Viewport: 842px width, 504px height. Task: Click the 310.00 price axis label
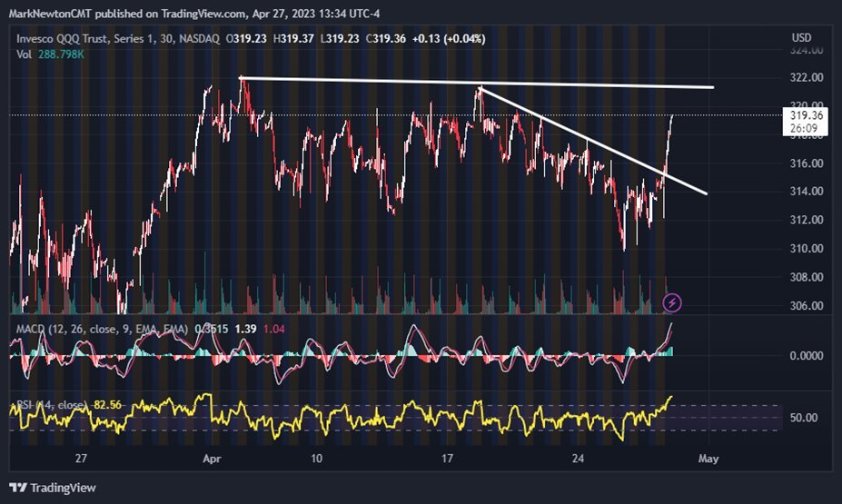[806, 248]
